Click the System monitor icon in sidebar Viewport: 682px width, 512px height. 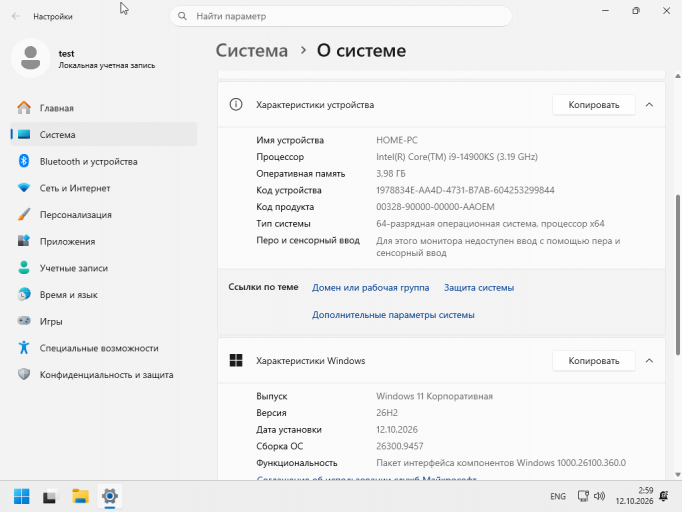coord(24,134)
